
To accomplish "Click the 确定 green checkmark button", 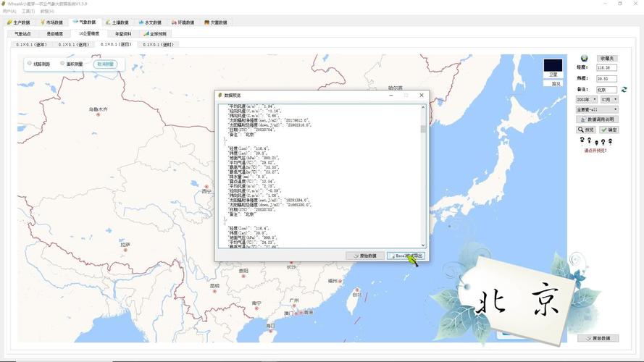I will (609, 130).
